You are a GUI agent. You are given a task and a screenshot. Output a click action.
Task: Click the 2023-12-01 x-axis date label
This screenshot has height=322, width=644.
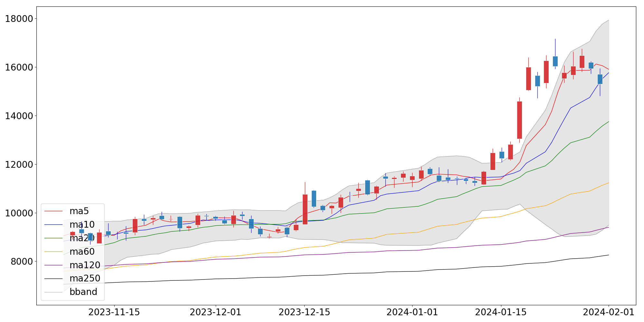point(215,312)
